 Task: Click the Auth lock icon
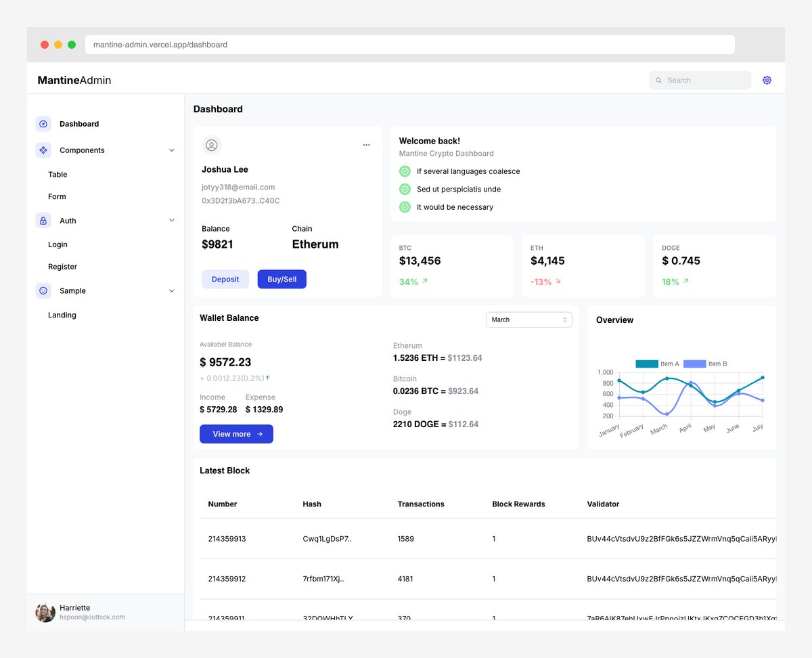tap(43, 220)
